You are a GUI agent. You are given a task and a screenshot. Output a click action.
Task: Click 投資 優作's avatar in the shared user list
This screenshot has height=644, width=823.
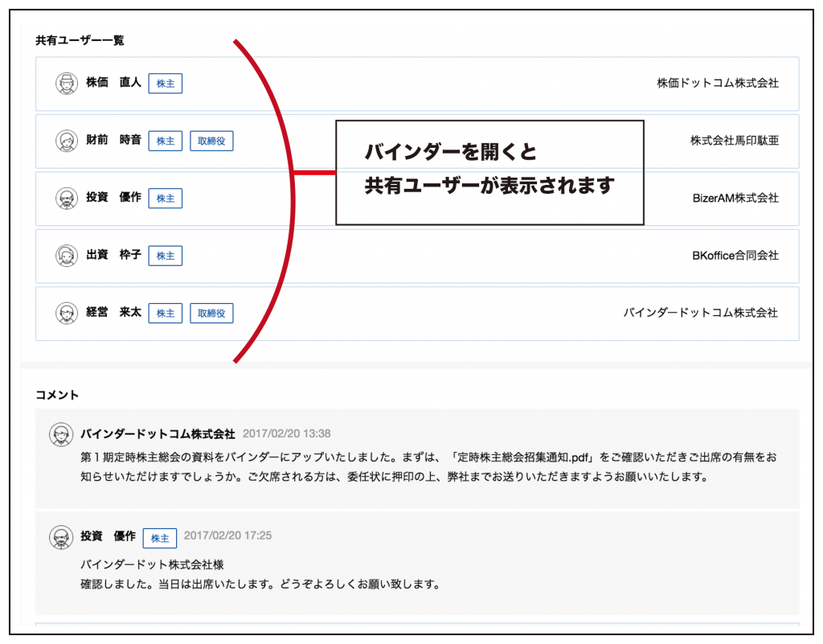(x=67, y=198)
